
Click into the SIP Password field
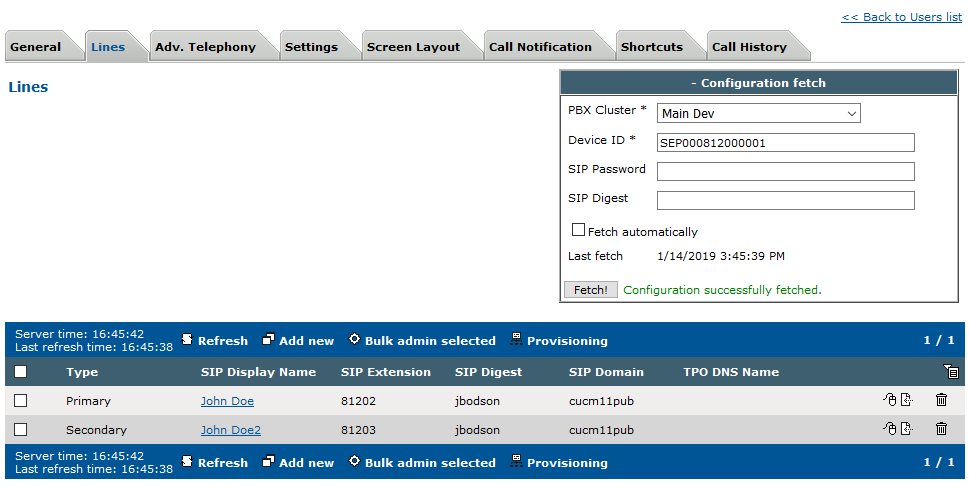(785, 172)
